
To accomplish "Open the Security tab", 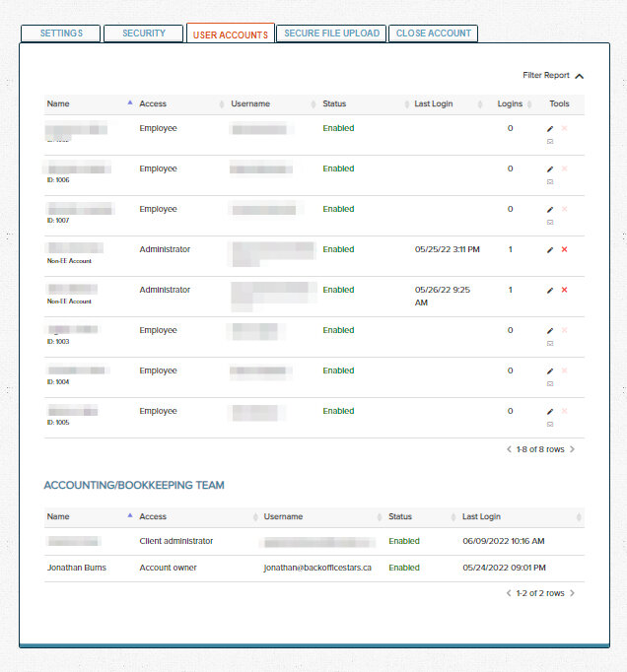I will 144,34.
